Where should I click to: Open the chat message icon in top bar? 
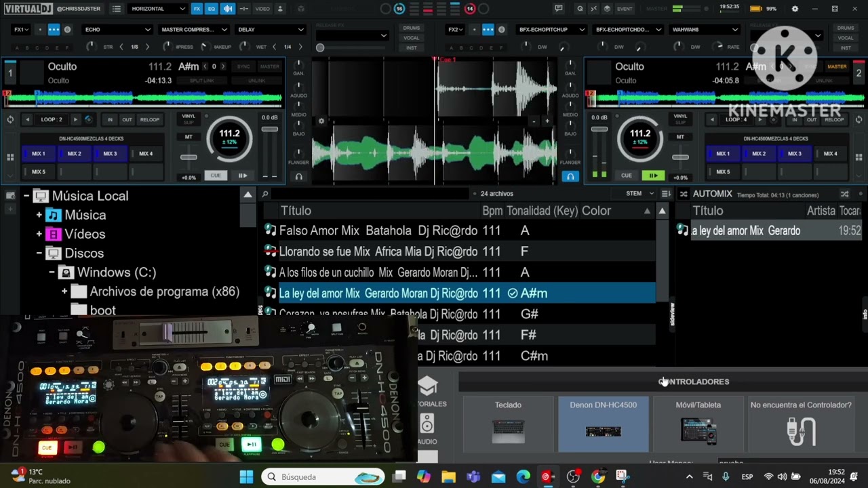(559, 9)
